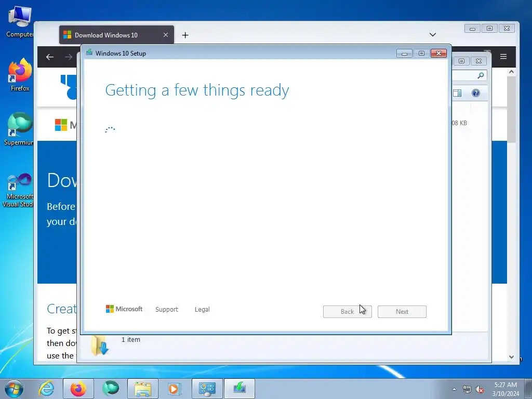Open a new browser tab
532x399 pixels.
click(185, 35)
